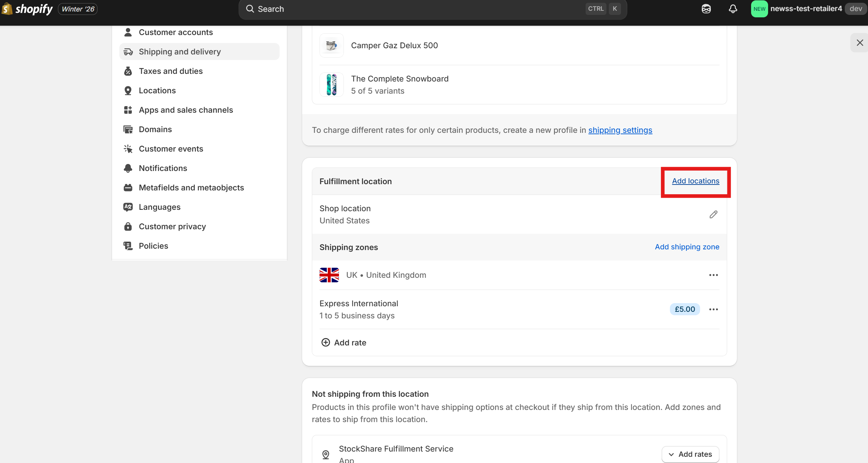Image resolution: width=868 pixels, height=463 pixels.
Task: Click the Camper Gaz Delux 500 thumbnail
Action: pyautogui.click(x=331, y=45)
